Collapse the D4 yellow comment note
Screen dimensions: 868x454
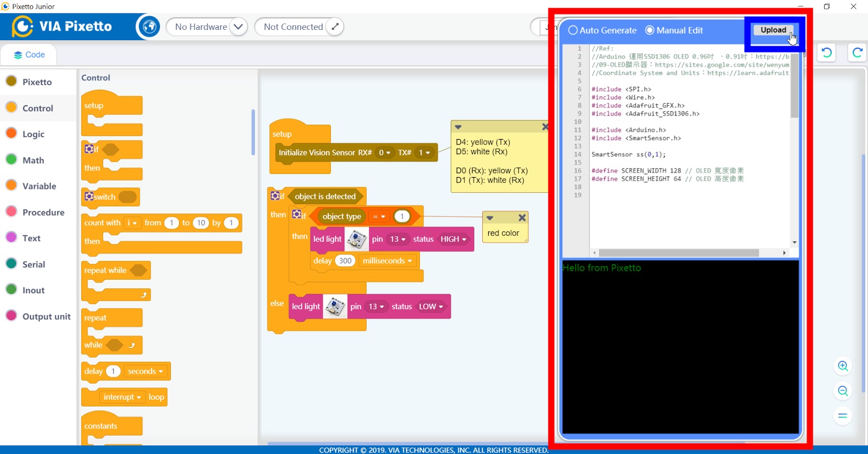tap(458, 127)
